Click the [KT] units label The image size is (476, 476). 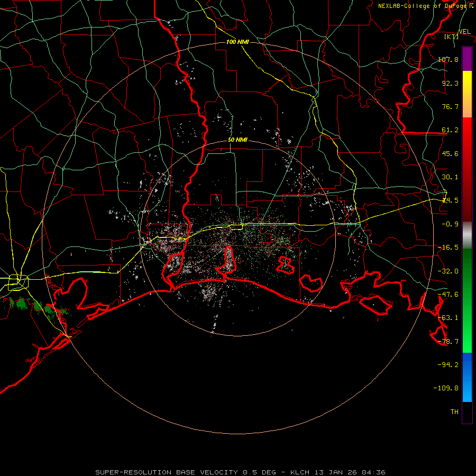click(x=452, y=36)
